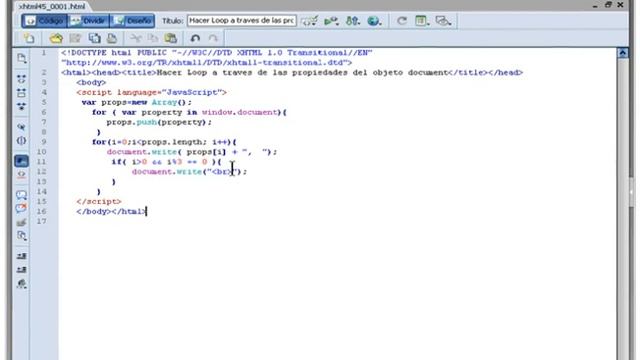This screenshot has width=640, height=360.
Task: Click Apply Comment icon
Action: pyautogui.click(x=22, y=195)
